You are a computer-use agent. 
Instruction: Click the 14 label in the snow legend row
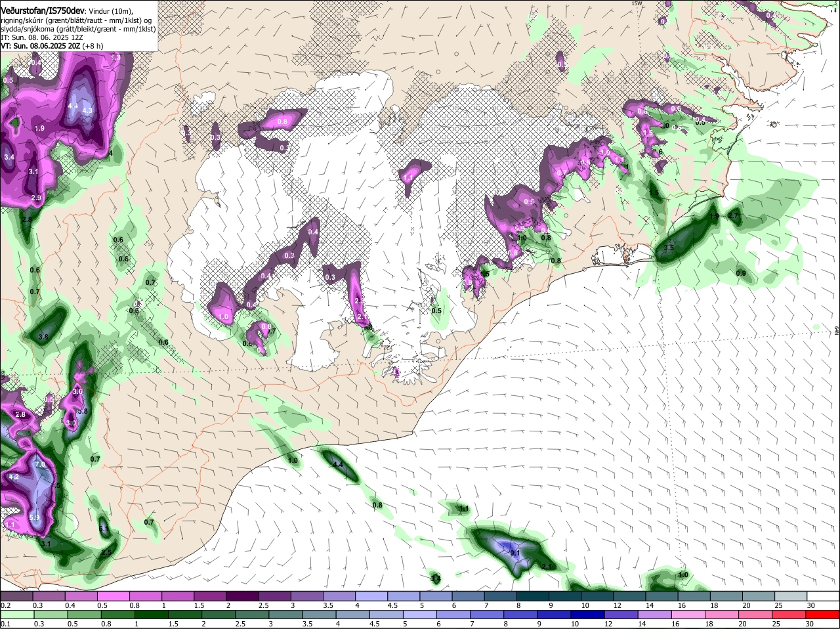pos(649,605)
